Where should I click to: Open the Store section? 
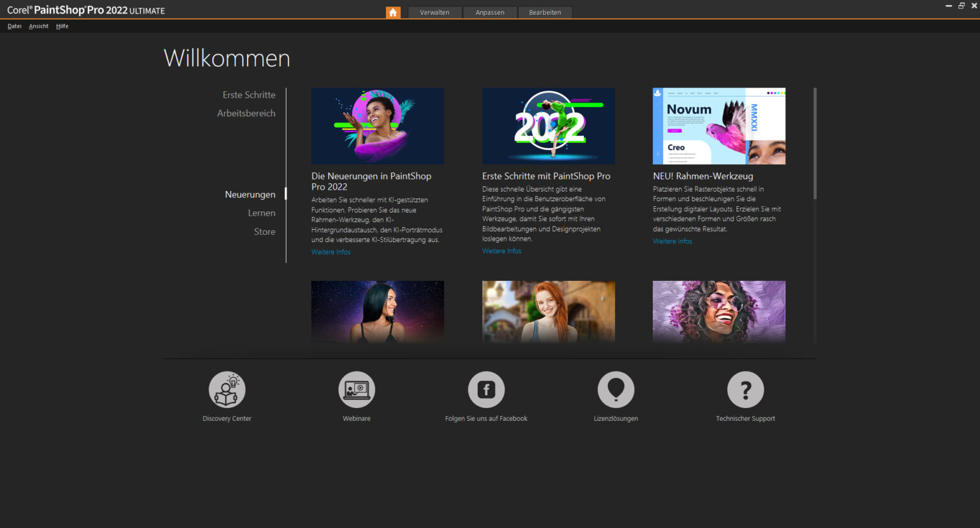point(265,232)
